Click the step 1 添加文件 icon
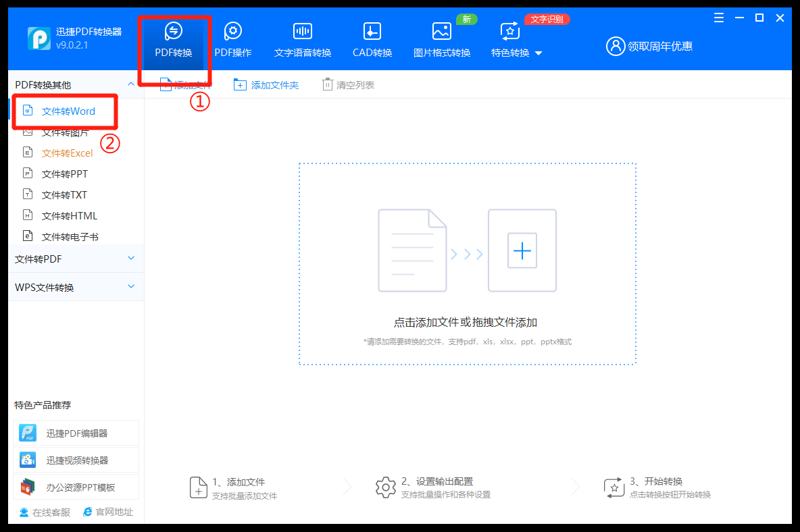The height and width of the screenshot is (532, 800). tap(198, 487)
